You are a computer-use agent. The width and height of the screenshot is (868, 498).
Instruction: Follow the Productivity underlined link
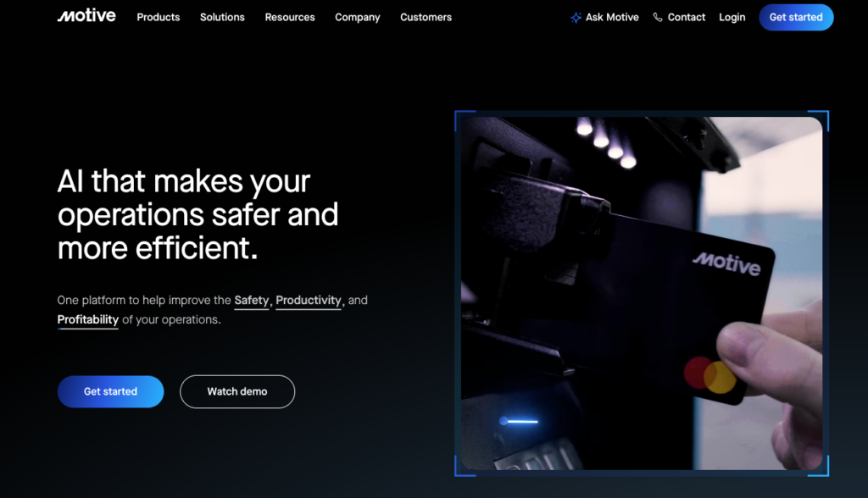point(309,301)
